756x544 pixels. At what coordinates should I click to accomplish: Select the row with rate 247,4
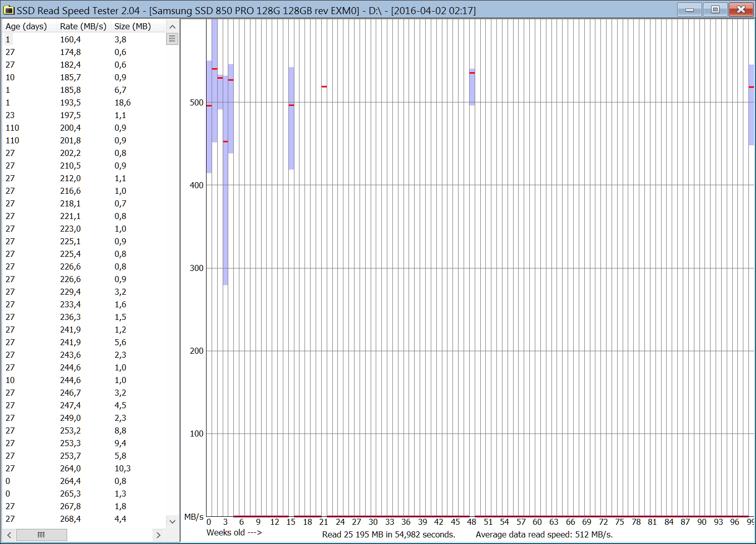[x=84, y=405]
